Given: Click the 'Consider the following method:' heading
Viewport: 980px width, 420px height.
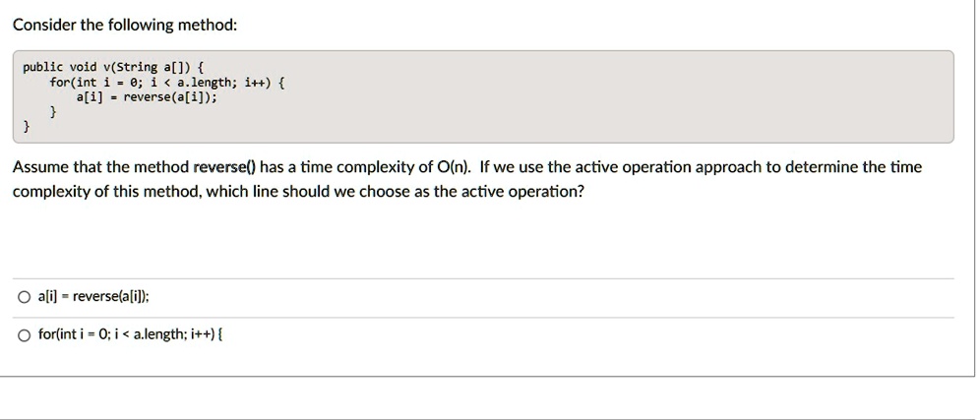Looking at the screenshot, I should tap(124, 25).
